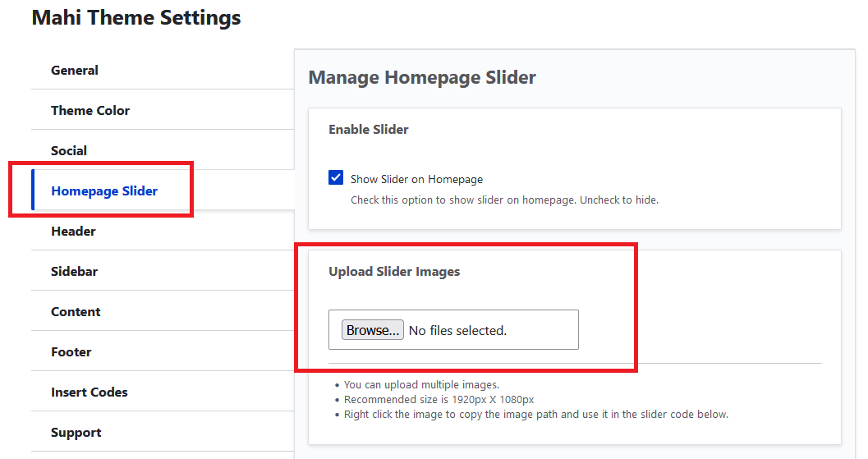Click the 'Show Slider on Homepage' label

pyautogui.click(x=416, y=179)
